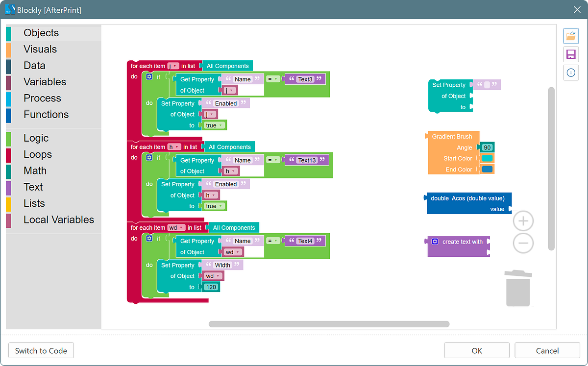Click the Start Color swatch on Gradient Brush
This screenshot has width=588, height=366.
[x=487, y=158]
